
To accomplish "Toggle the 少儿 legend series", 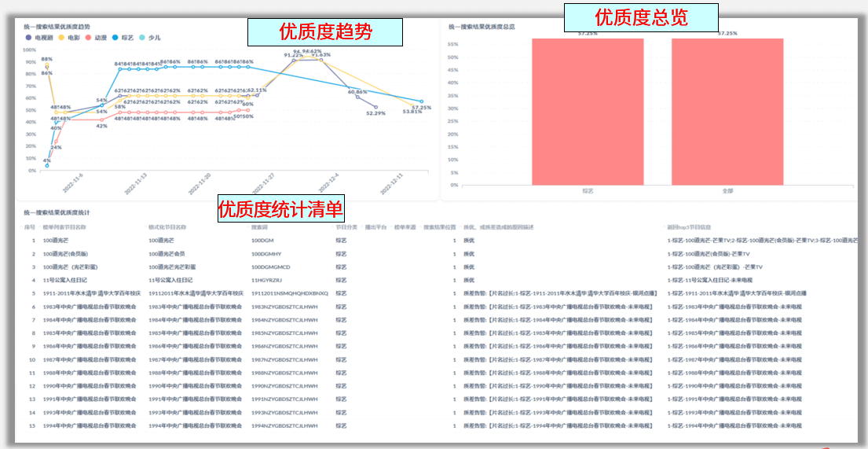I will point(154,37).
